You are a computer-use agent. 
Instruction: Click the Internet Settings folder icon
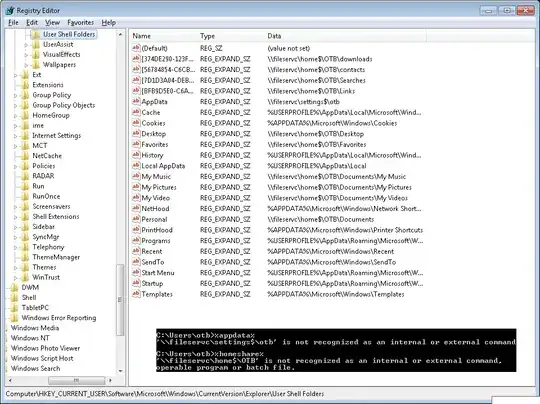coord(25,136)
